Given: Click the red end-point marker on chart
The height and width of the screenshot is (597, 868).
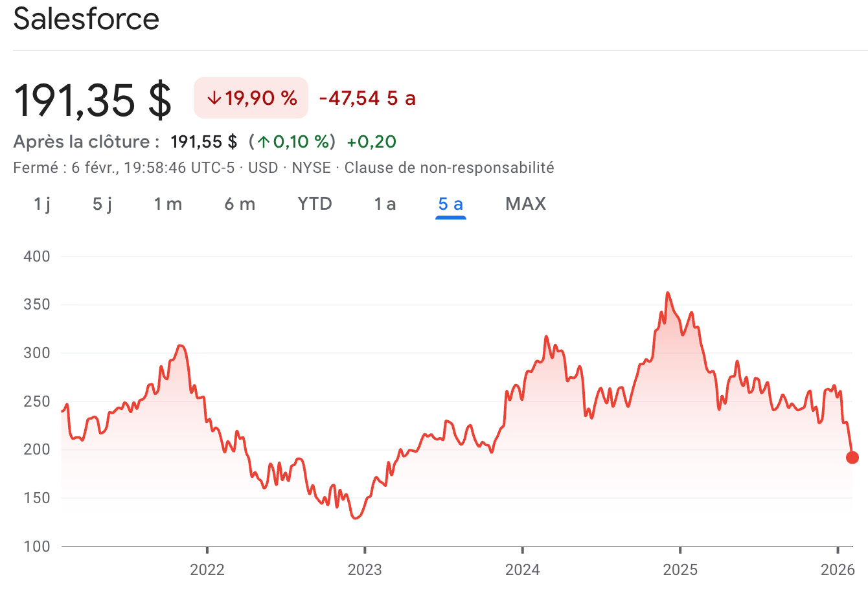Looking at the screenshot, I should pos(852,458).
